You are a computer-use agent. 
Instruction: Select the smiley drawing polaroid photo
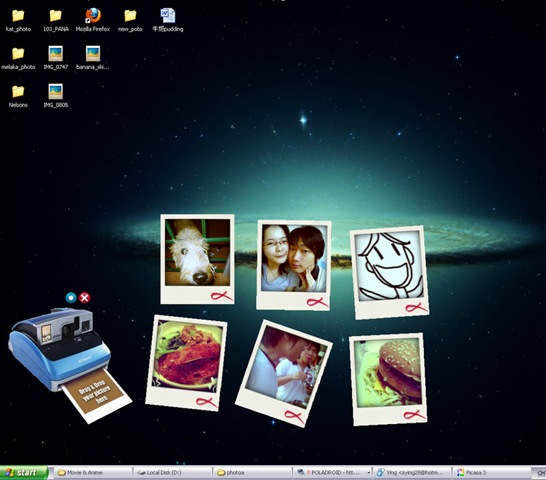(389, 272)
